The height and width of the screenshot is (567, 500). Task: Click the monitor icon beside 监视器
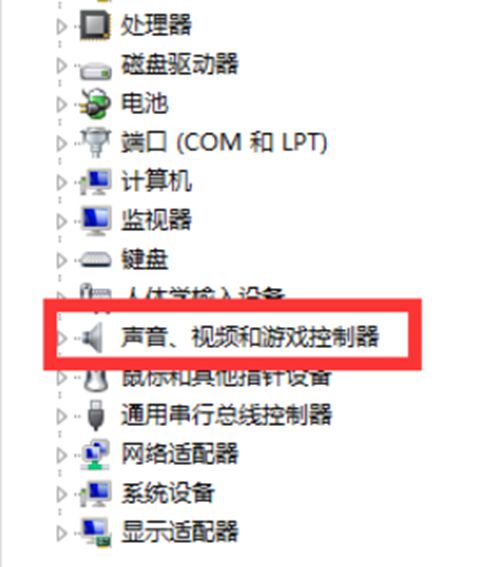95,221
